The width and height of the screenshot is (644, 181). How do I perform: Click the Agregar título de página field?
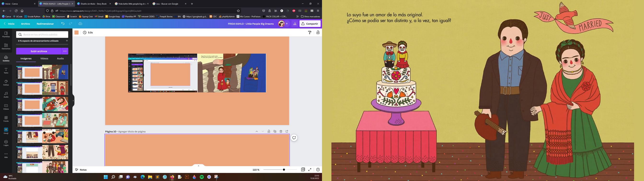coord(132,131)
